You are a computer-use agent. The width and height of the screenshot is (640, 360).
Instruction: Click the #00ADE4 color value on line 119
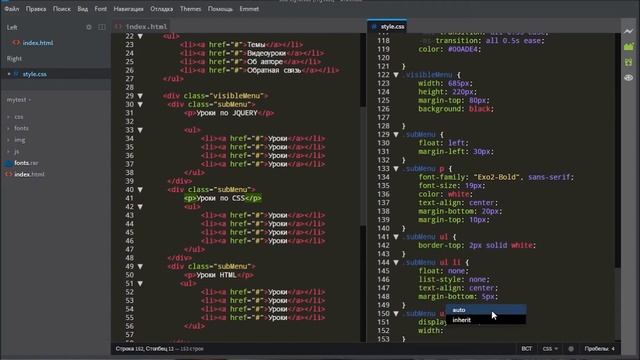(x=462, y=49)
